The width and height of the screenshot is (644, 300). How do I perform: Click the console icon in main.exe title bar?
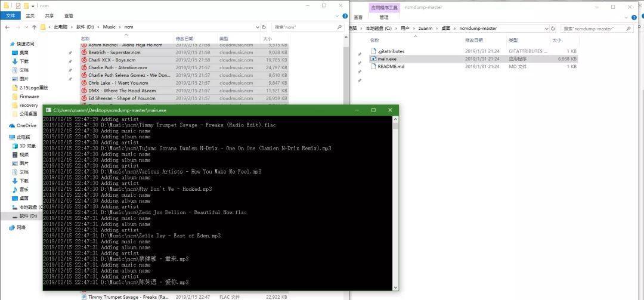point(48,110)
